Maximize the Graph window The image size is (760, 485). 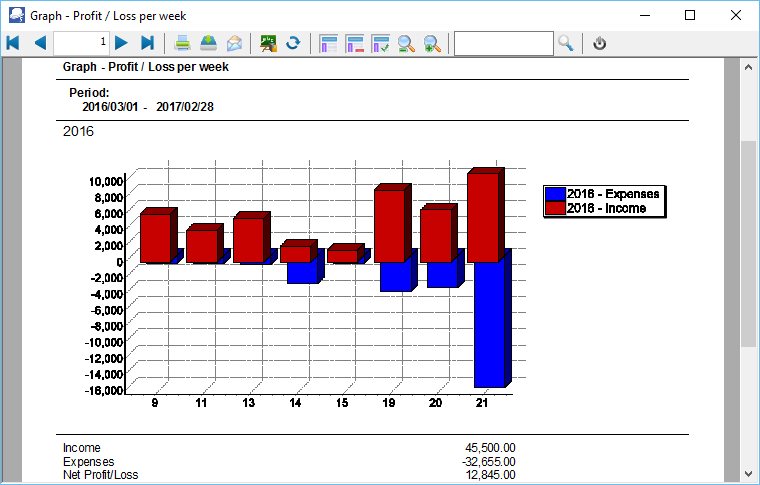tap(690, 15)
